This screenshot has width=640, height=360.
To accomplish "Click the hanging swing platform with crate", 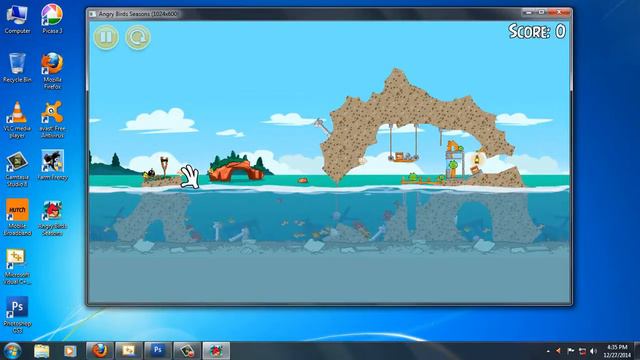I will tap(403, 158).
